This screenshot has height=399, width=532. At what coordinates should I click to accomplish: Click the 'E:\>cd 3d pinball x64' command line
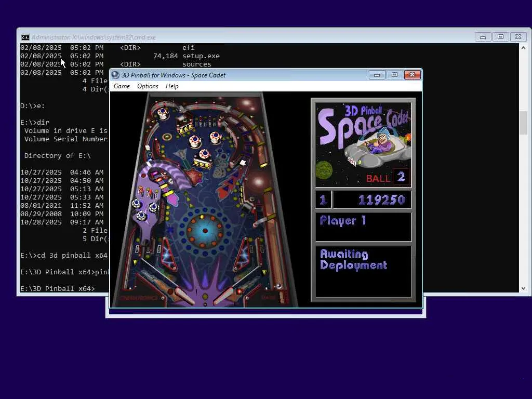[x=64, y=255]
